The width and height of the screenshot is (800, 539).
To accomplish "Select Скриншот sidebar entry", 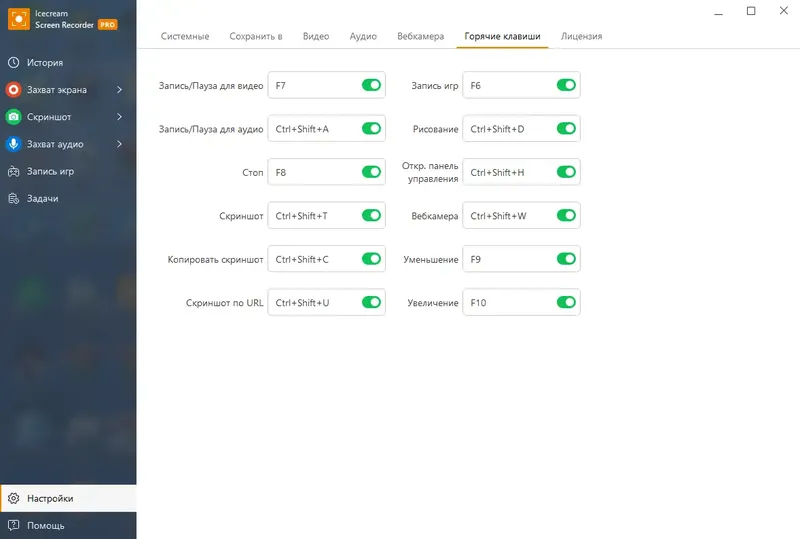I will tap(68, 117).
